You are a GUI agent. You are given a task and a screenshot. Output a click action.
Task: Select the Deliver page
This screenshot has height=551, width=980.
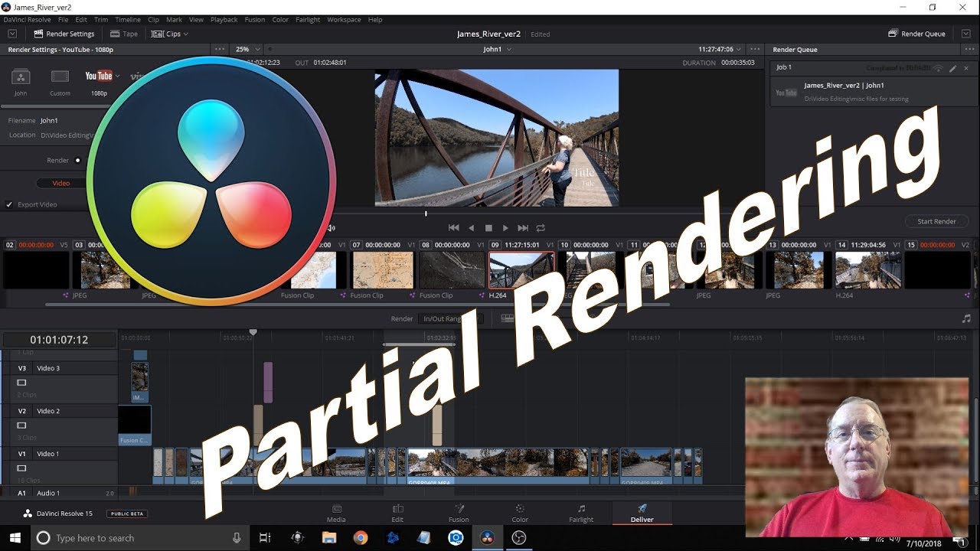(x=642, y=513)
